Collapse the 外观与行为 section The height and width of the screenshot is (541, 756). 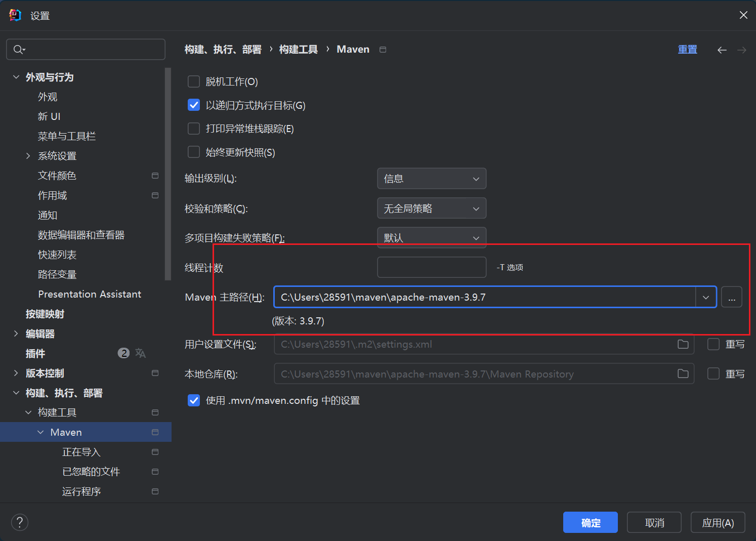point(16,77)
